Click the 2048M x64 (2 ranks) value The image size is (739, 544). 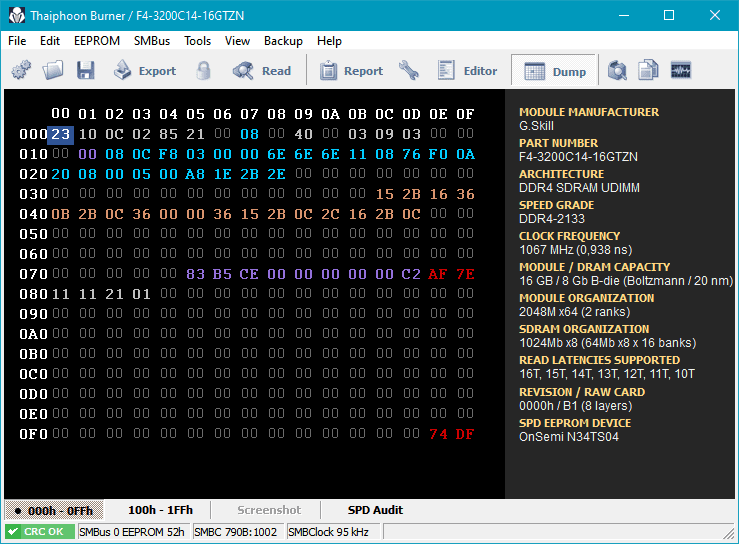(x=575, y=312)
